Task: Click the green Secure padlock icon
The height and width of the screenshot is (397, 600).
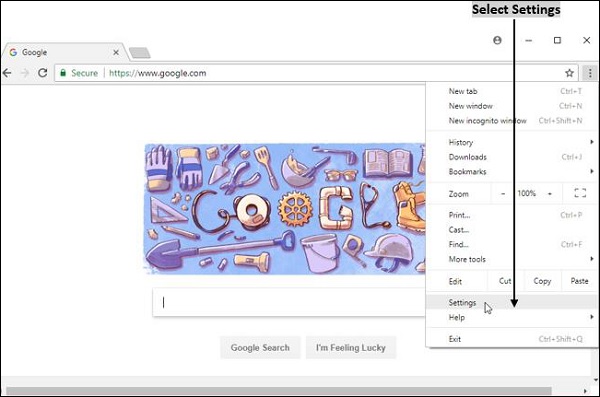Action: [x=63, y=73]
